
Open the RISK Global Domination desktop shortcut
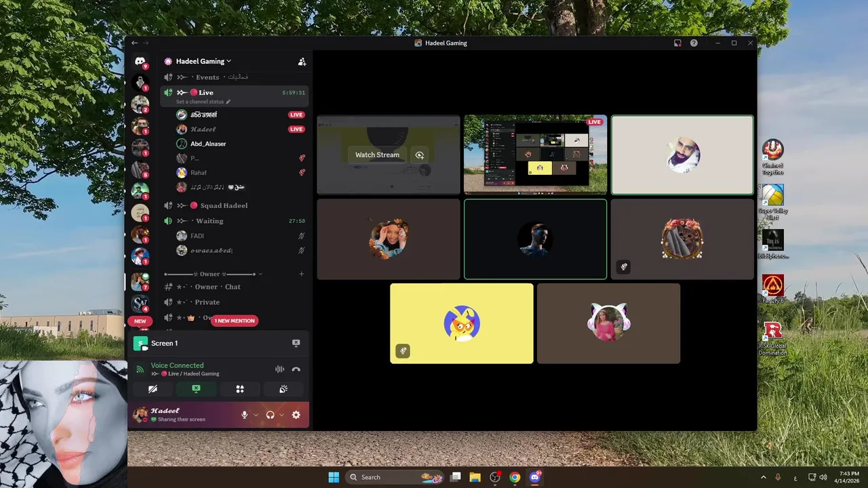click(x=772, y=339)
